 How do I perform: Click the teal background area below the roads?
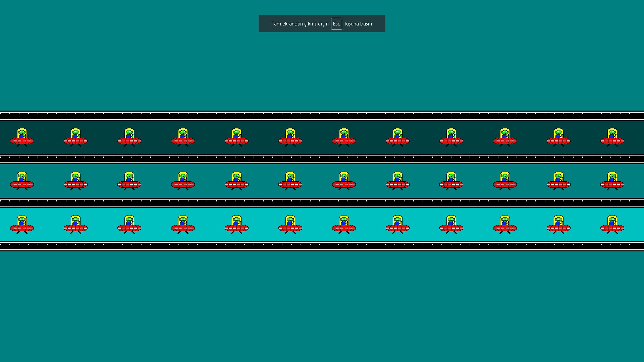(x=322, y=302)
